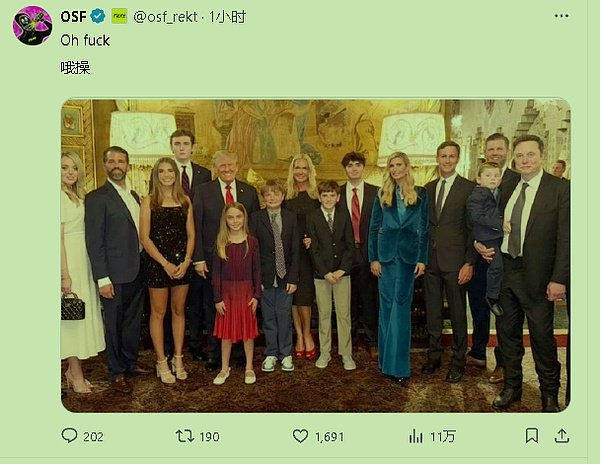This screenshot has height=464, width=600.
Task: Bookmark this tweet
Action: 532,436
